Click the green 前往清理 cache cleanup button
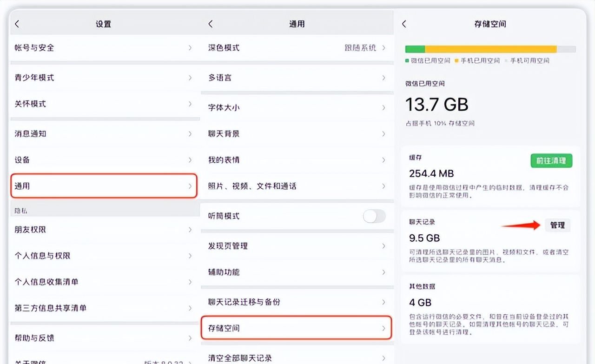The image size is (595, 364). tap(551, 161)
